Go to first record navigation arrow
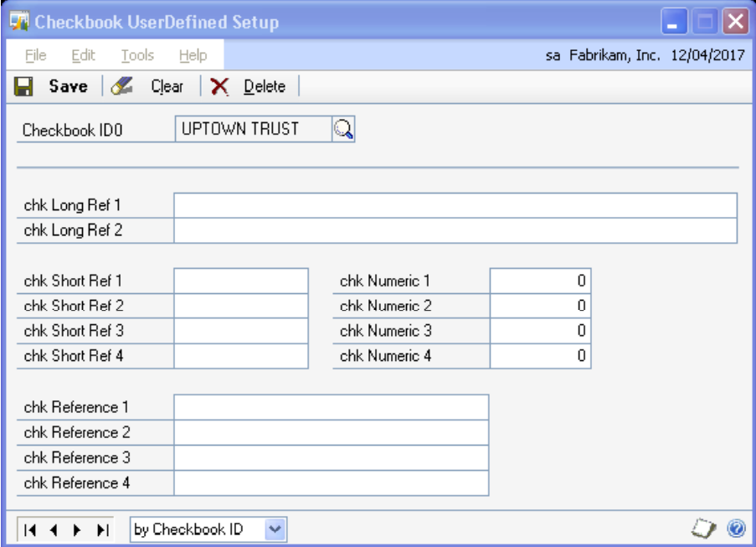 [29, 529]
